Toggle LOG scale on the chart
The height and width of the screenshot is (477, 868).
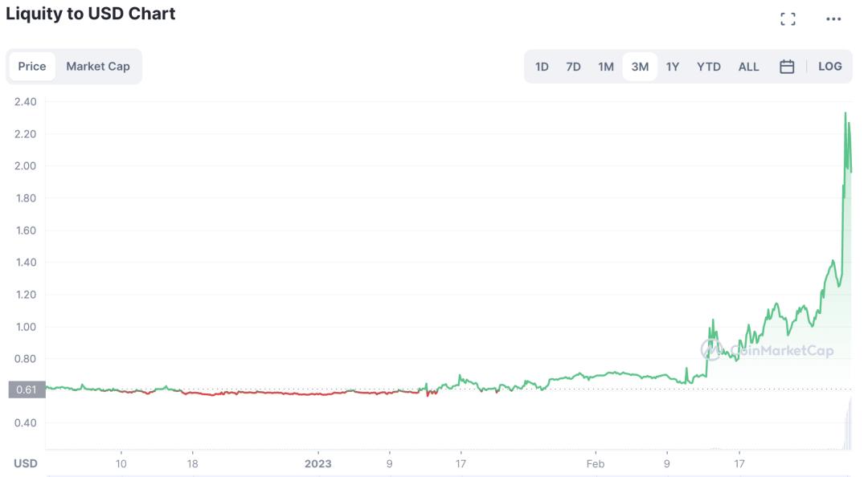coord(829,67)
